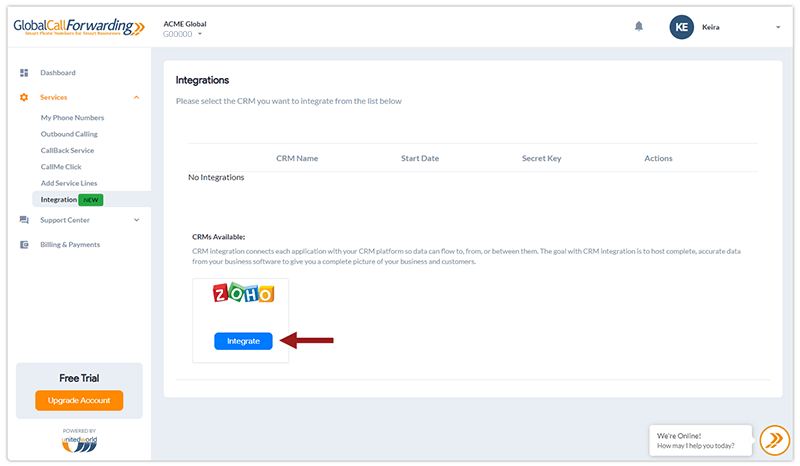Click the Services gear icon
Image resolution: width=800 pixels, height=466 pixels.
click(24, 97)
